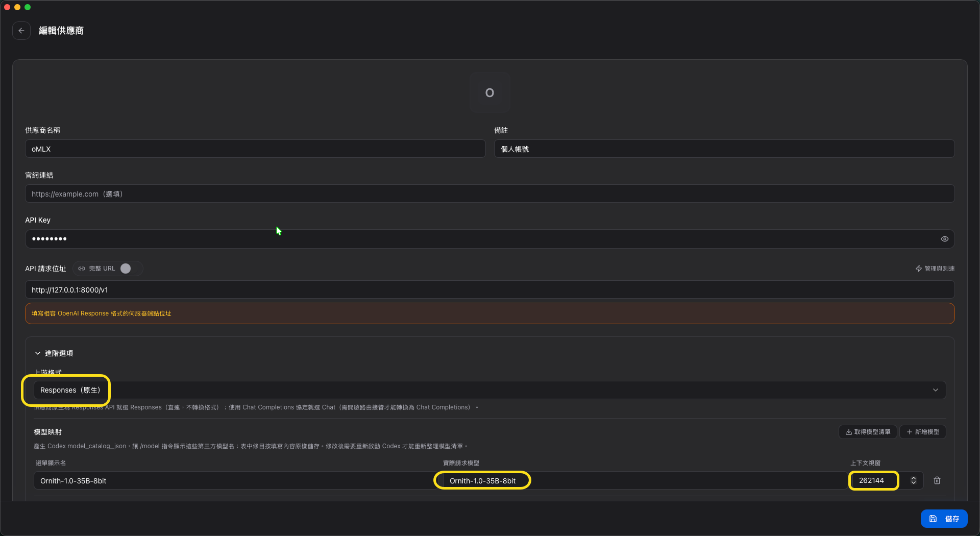Focus the 供應商名稱 field containing oMLX
980x536 pixels.
tap(255, 149)
